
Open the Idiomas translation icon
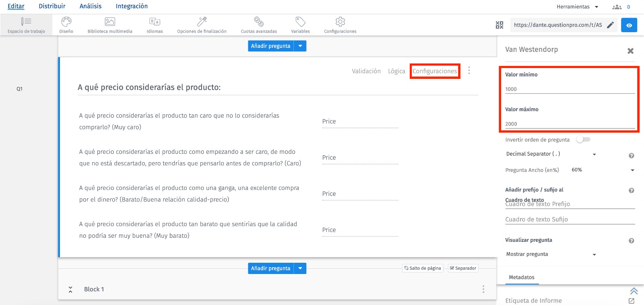point(155,21)
